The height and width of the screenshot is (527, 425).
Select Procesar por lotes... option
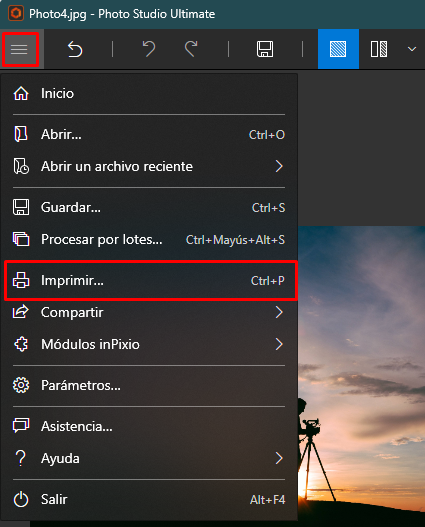149,239
